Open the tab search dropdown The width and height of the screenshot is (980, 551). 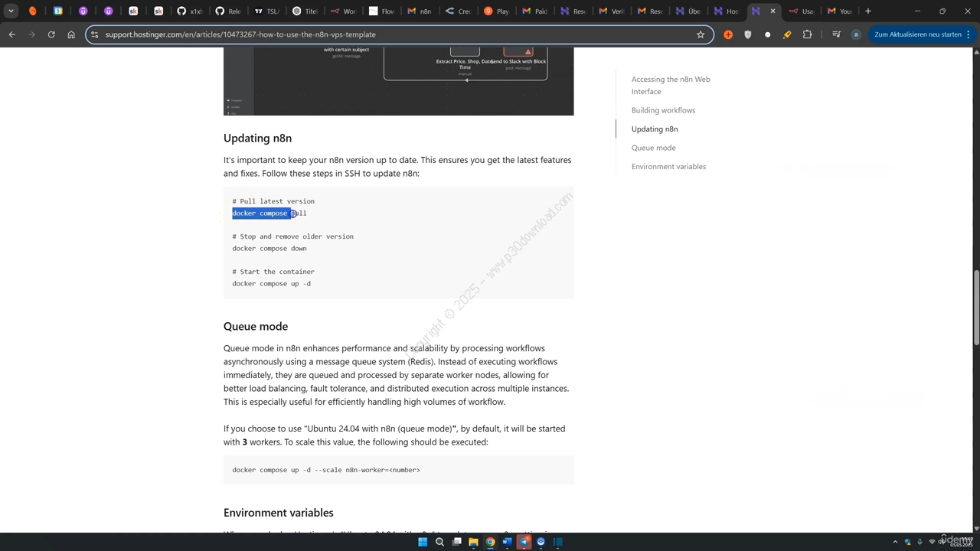click(11, 11)
